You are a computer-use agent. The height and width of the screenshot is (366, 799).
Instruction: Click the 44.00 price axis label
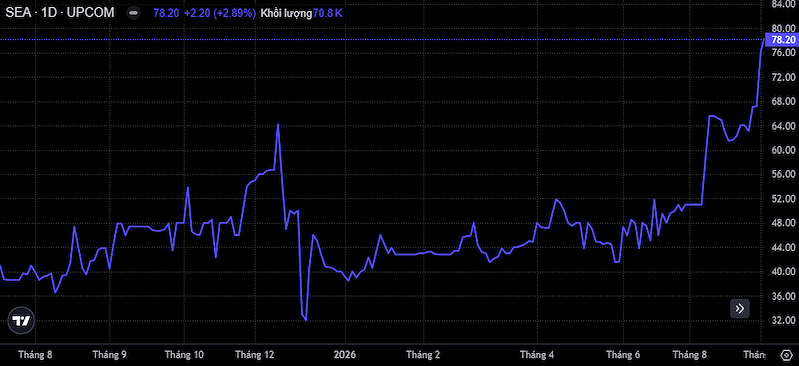pyautogui.click(x=784, y=247)
